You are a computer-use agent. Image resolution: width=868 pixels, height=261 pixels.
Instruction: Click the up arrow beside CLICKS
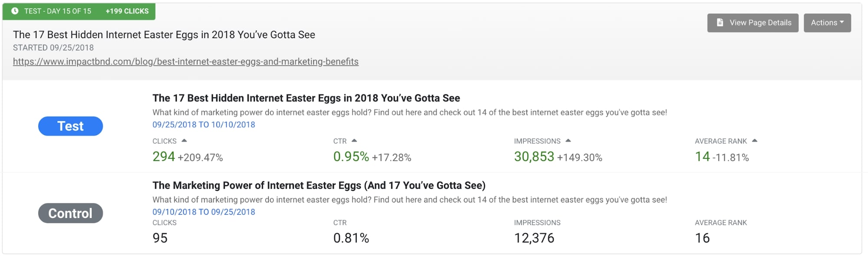point(184,141)
